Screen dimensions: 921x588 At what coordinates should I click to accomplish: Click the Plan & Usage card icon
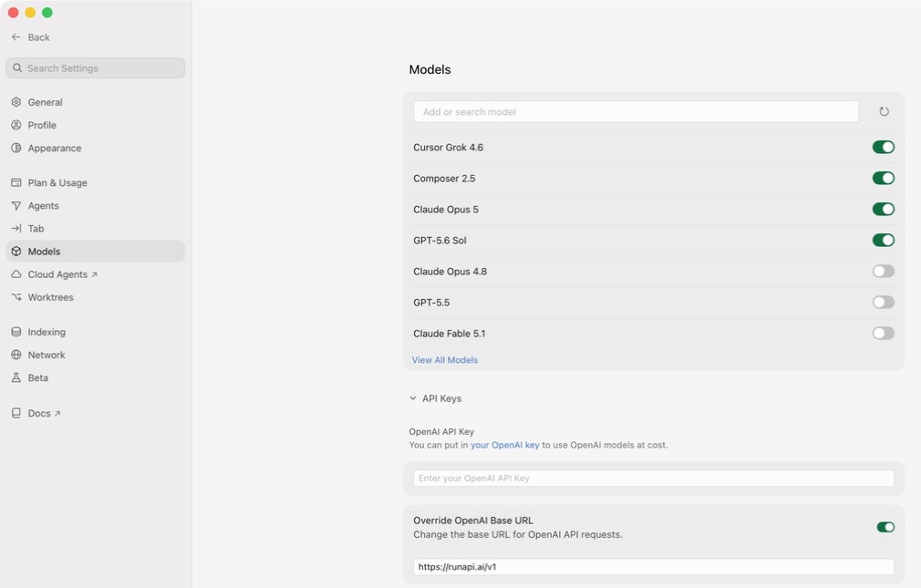(16, 182)
